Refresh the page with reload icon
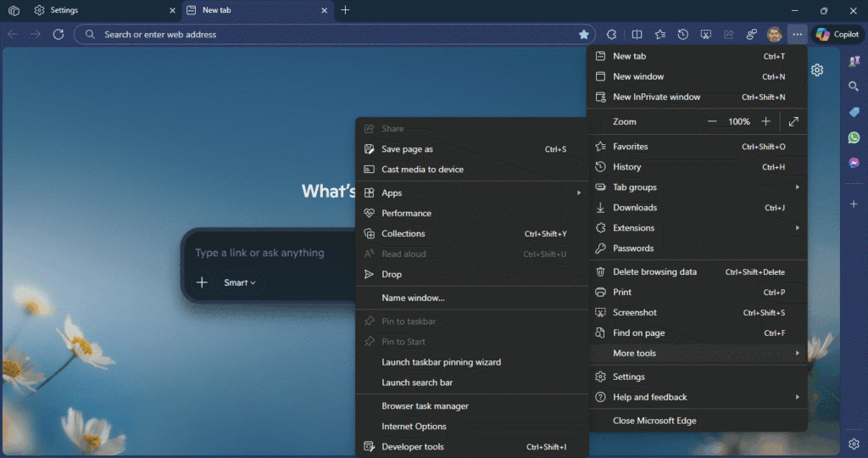The width and height of the screenshot is (868, 458). (58, 34)
